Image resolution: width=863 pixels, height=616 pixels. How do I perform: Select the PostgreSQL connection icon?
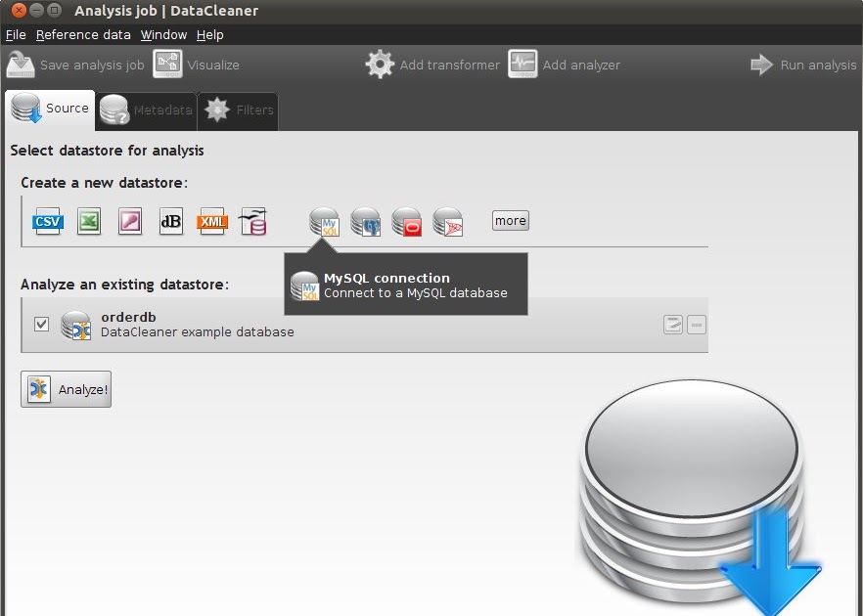365,221
